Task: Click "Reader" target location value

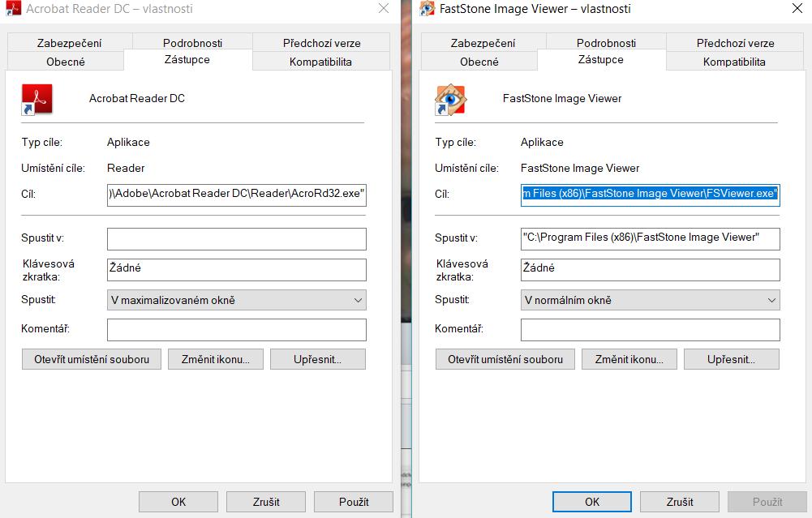Action: (x=126, y=168)
